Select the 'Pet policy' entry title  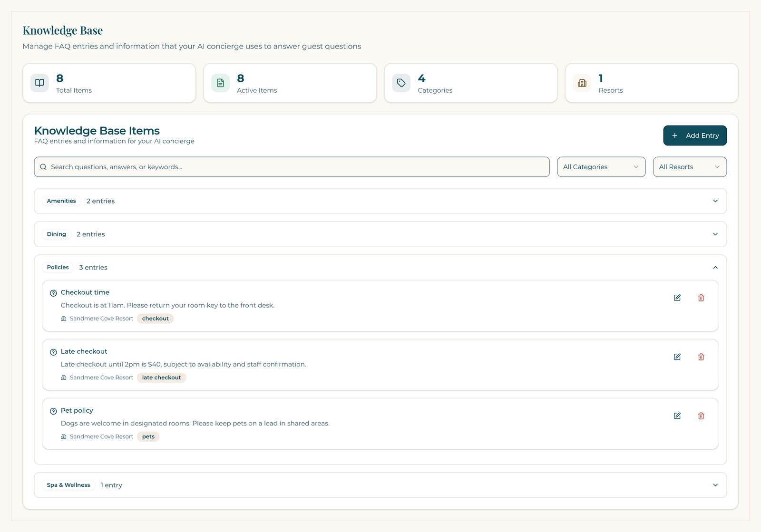coord(77,410)
